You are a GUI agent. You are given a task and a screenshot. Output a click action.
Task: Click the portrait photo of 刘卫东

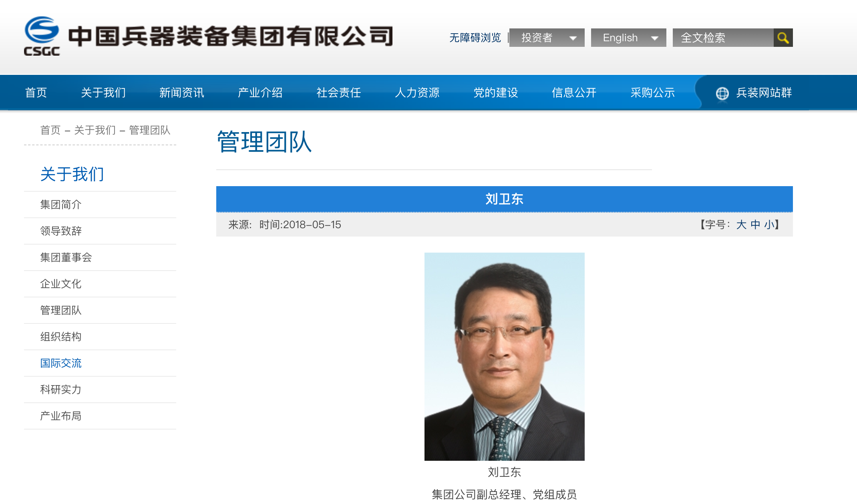[504, 356]
